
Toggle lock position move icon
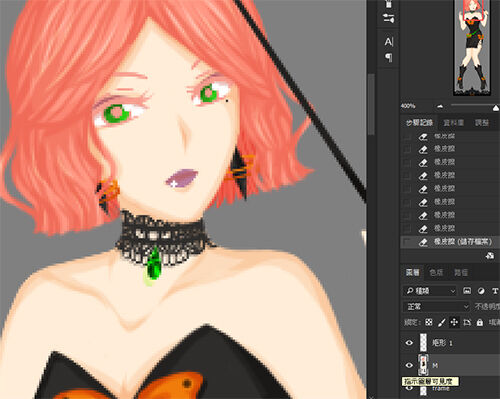(454, 322)
